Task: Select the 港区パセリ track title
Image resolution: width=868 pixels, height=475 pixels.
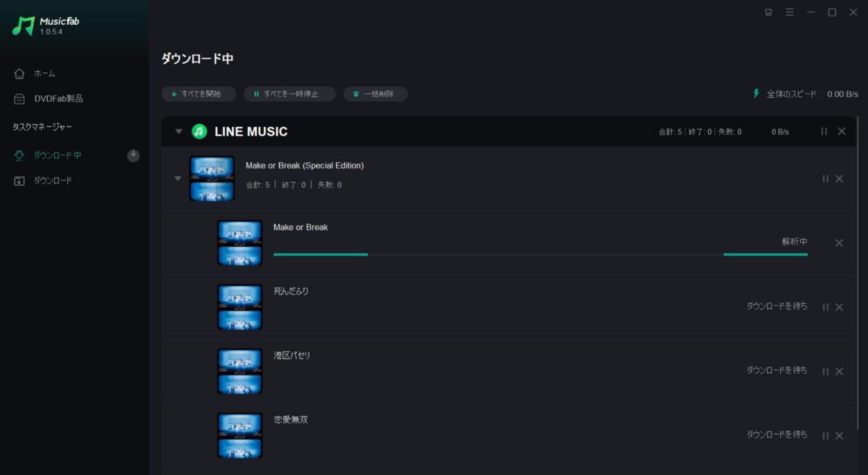Action: pos(292,355)
